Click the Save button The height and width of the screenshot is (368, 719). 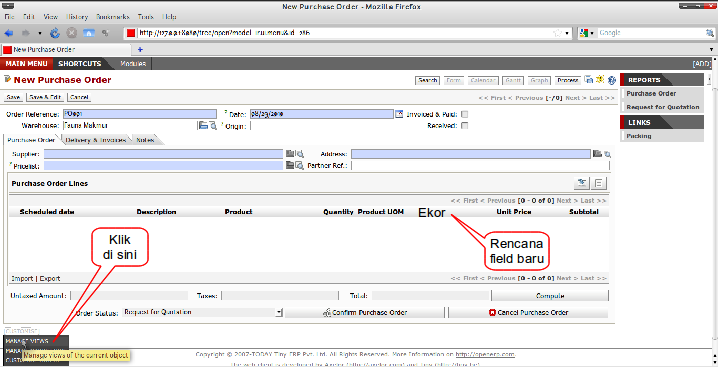click(x=13, y=97)
